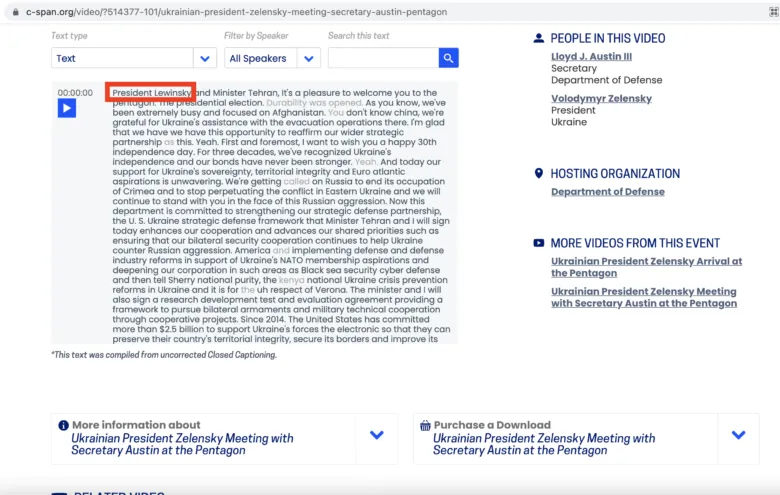The image size is (780, 495).
Task: Open Zelensky Meeting with Secretary Austin video link
Action: point(644,297)
